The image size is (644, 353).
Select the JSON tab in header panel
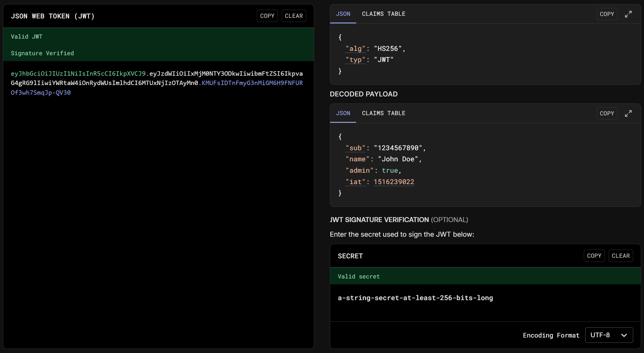point(343,14)
